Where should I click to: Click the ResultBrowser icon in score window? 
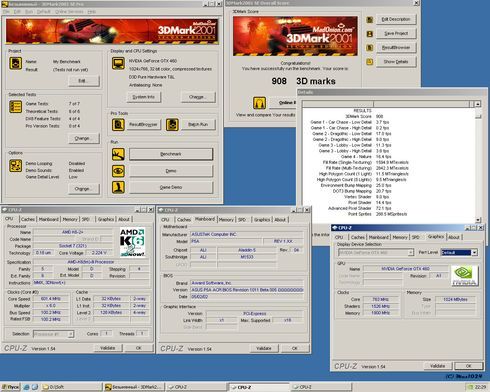pos(370,48)
